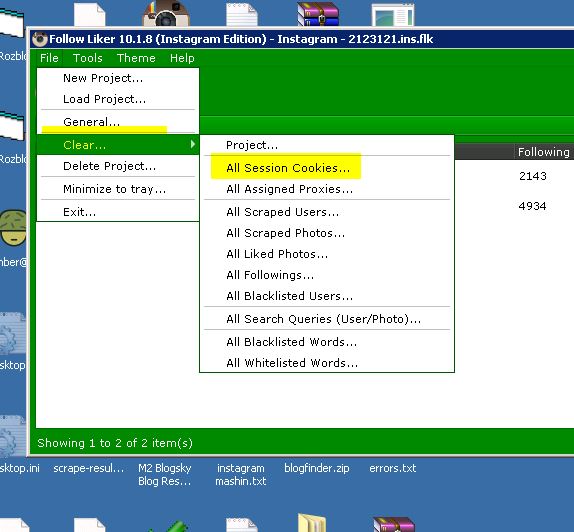This screenshot has height=532, width=574.
Task: Select lined notepad desktop icon at top
Action: 242,14
